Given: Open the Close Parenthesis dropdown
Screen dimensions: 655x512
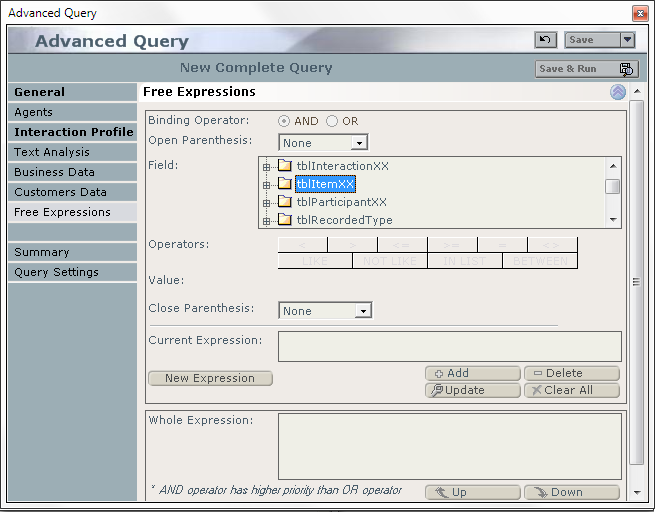Looking at the screenshot, I should [x=363, y=311].
